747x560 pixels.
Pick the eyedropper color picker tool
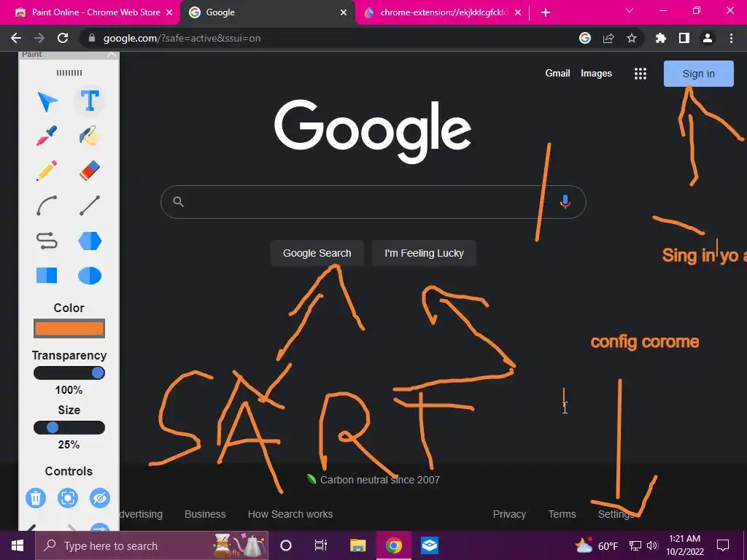[x=47, y=136]
